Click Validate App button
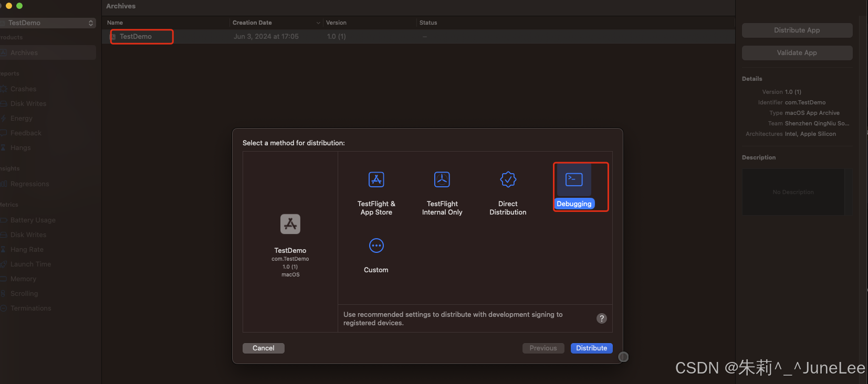Image resolution: width=868 pixels, height=384 pixels. coord(797,53)
